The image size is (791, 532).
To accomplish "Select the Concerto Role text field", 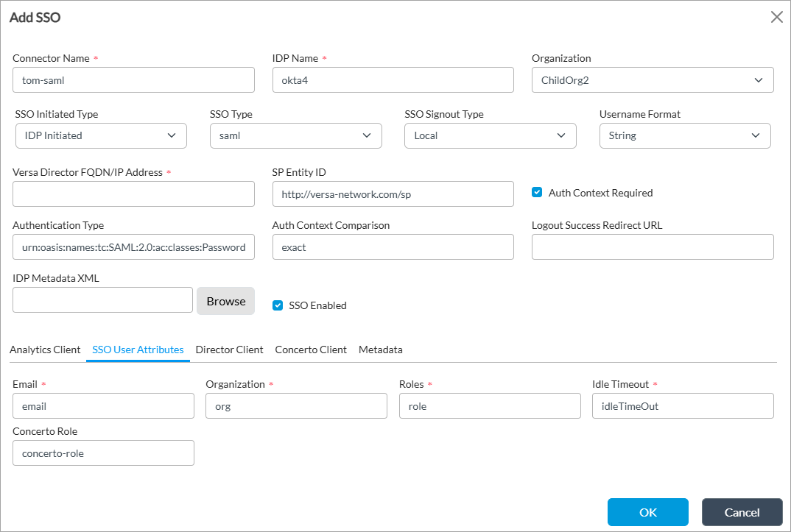I will tap(103, 453).
